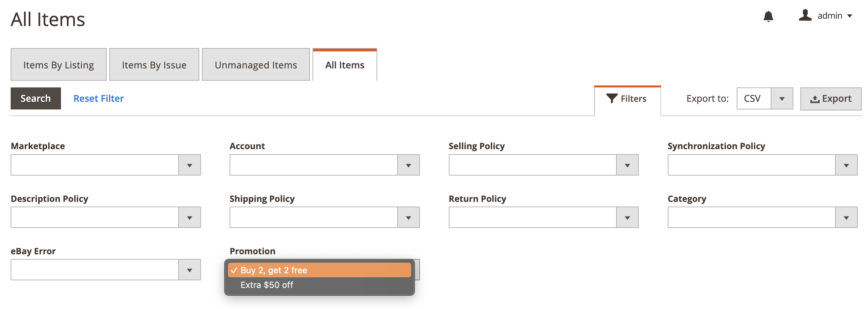Click the funnel Filters icon
Viewport: 868px width, 309px height.
611,98
